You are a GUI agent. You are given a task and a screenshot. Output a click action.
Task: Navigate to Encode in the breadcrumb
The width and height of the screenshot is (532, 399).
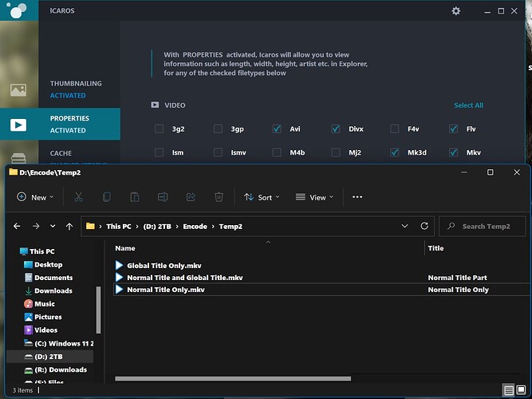[x=195, y=227]
